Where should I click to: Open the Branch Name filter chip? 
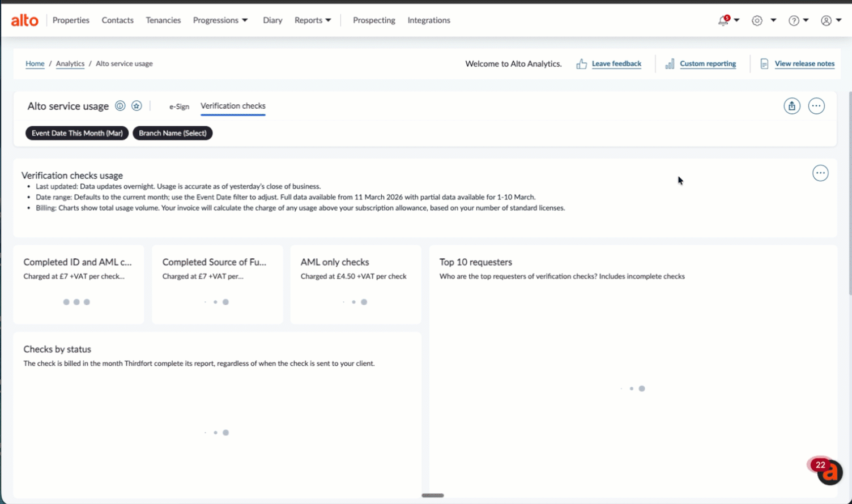(173, 133)
